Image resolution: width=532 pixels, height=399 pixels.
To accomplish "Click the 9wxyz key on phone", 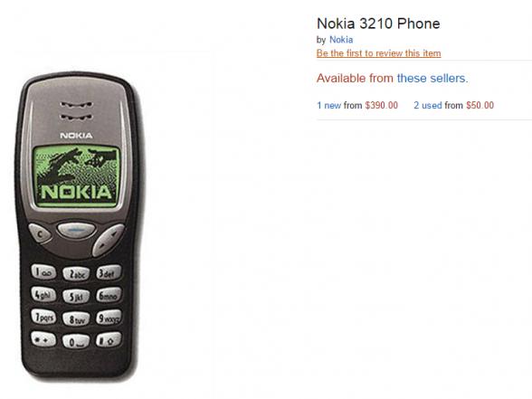I will pos(109,318).
